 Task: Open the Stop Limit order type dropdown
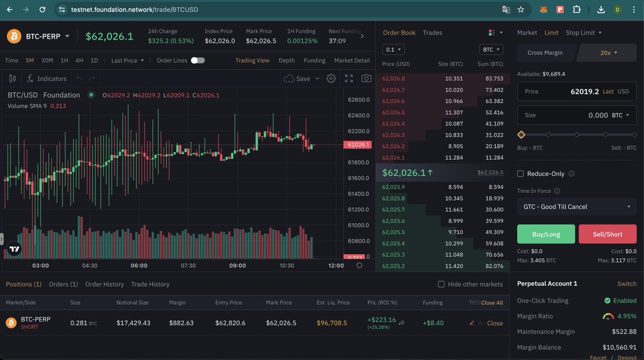pos(583,33)
